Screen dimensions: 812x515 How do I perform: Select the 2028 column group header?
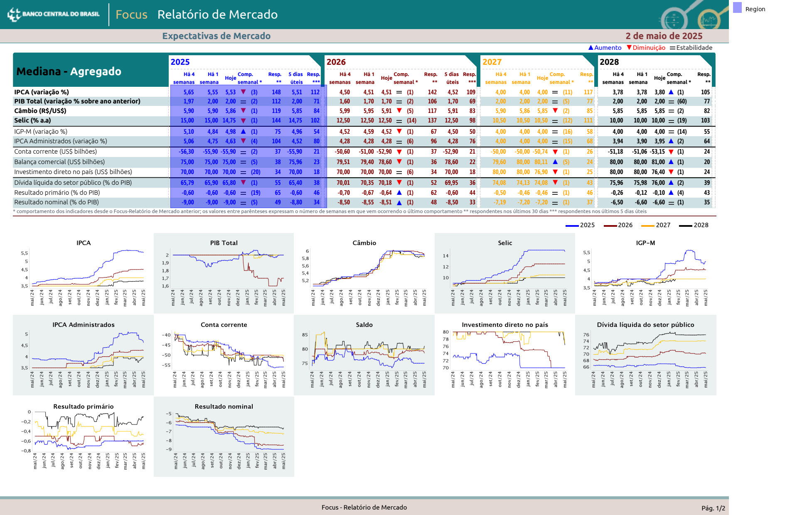click(609, 62)
